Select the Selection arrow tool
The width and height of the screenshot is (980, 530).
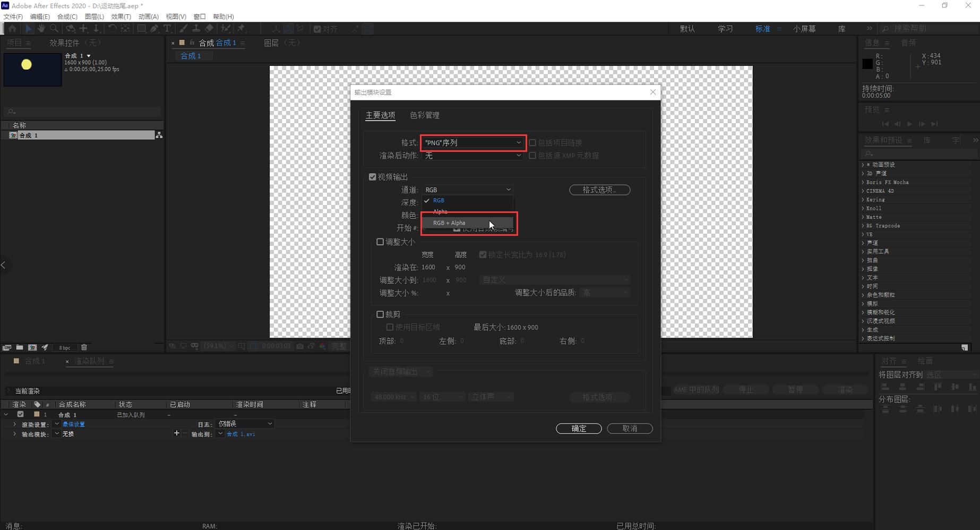[29, 29]
